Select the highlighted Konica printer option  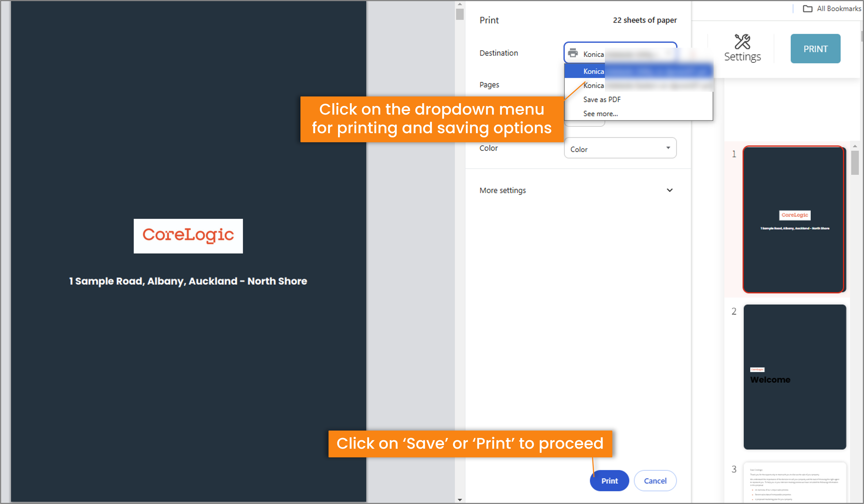click(638, 71)
